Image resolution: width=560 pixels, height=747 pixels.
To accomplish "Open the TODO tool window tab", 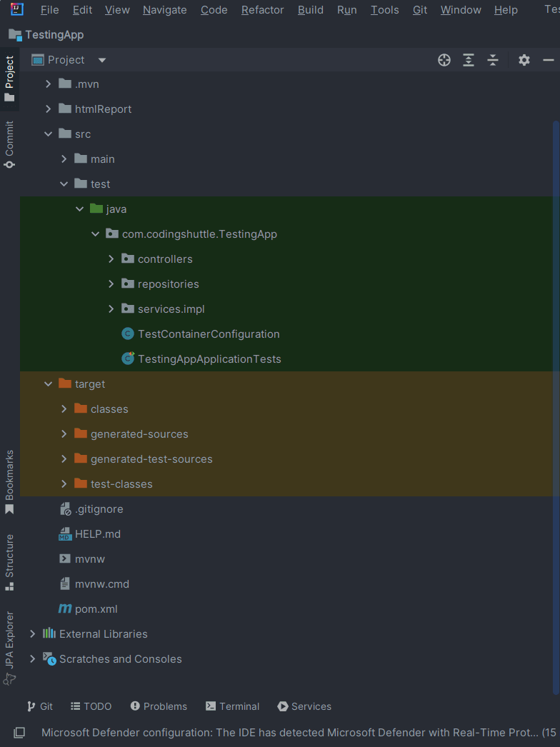I will pyautogui.click(x=91, y=706).
